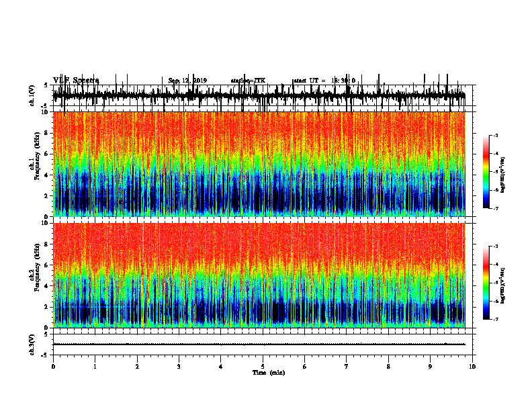Select the Time (min) axis title
This screenshot has width=532, height=411.
point(269,373)
